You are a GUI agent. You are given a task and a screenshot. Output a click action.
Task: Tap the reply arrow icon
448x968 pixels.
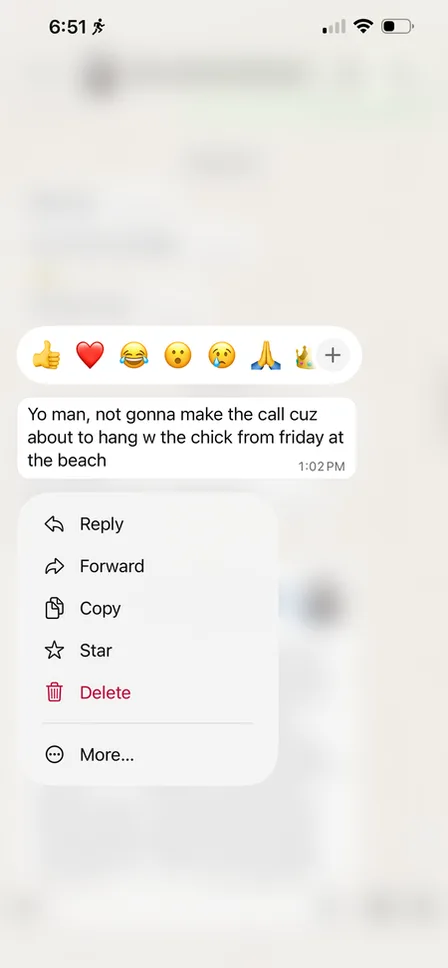click(54, 524)
